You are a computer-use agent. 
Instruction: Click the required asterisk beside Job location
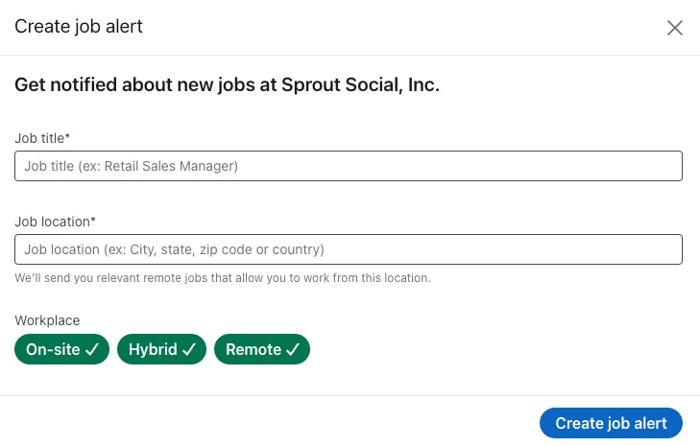tap(93, 220)
